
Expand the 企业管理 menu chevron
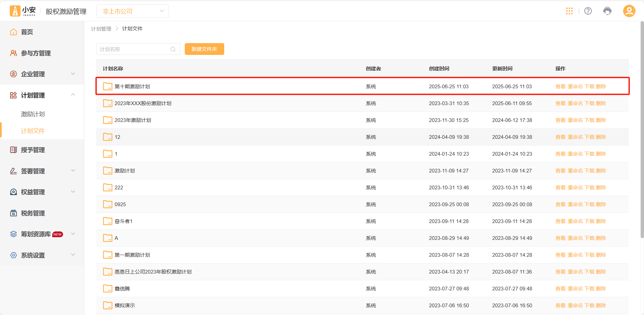[x=73, y=74]
